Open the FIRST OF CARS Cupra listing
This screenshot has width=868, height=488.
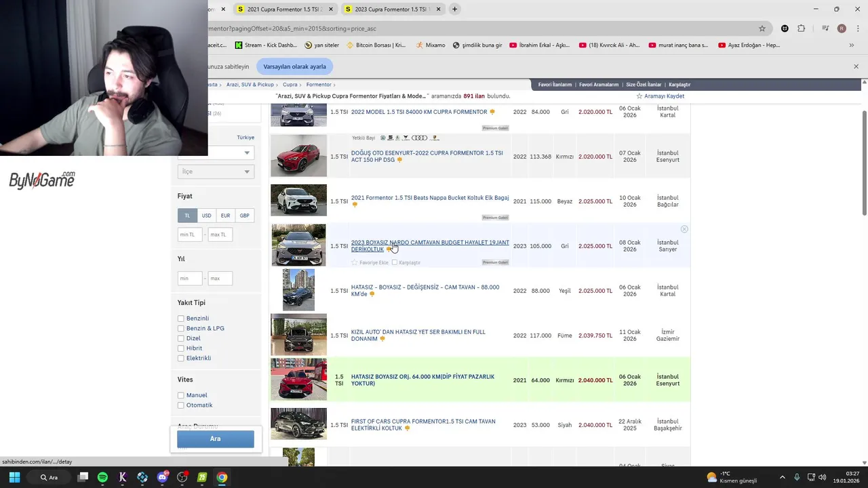(x=423, y=425)
